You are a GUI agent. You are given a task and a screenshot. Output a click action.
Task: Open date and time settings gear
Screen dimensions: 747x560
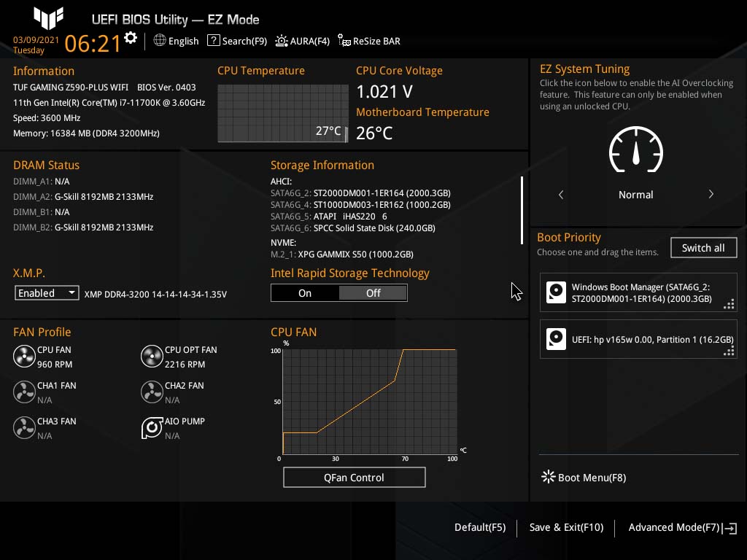pyautogui.click(x=130, y=38)
